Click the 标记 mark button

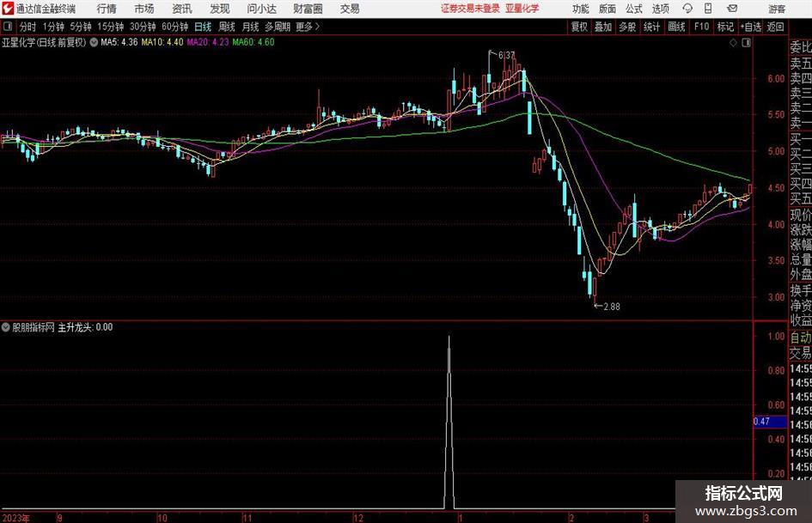pos(725,27)
